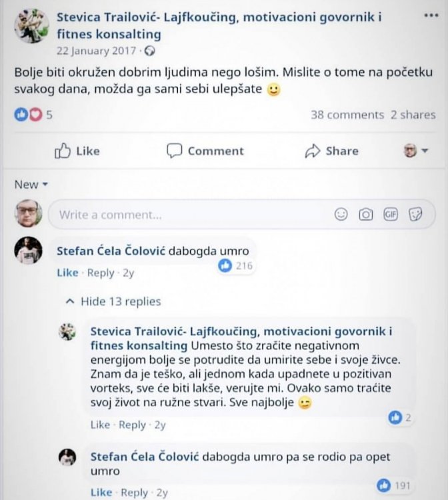Click the like reaction icon showing 216
The width and height of the screenshot is (448, 500).
coord(225,267)
